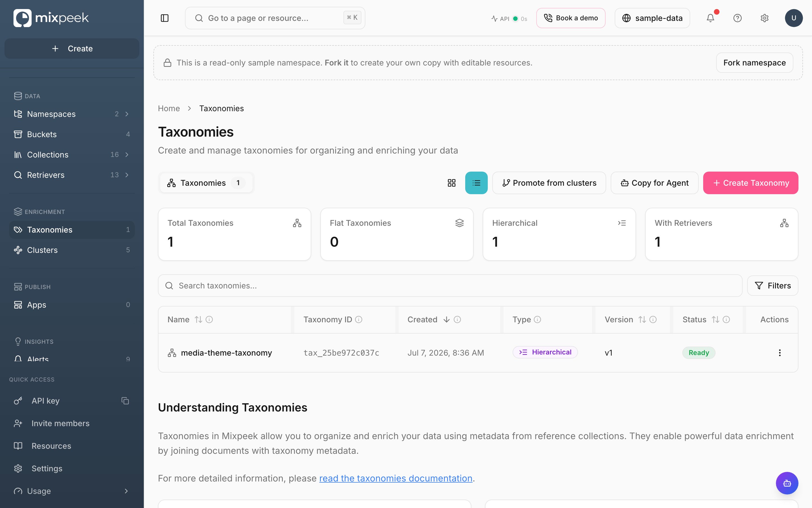This screenshot has width=812, height=508.
Task: Click the Create button in the sidebar
Action: 72,48
